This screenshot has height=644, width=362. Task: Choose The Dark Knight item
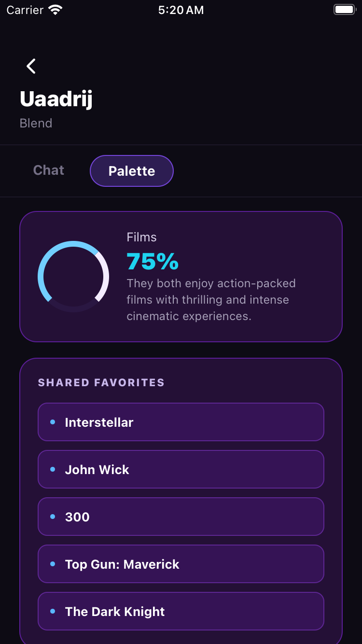pyautogui.click(x=181, y=611)
